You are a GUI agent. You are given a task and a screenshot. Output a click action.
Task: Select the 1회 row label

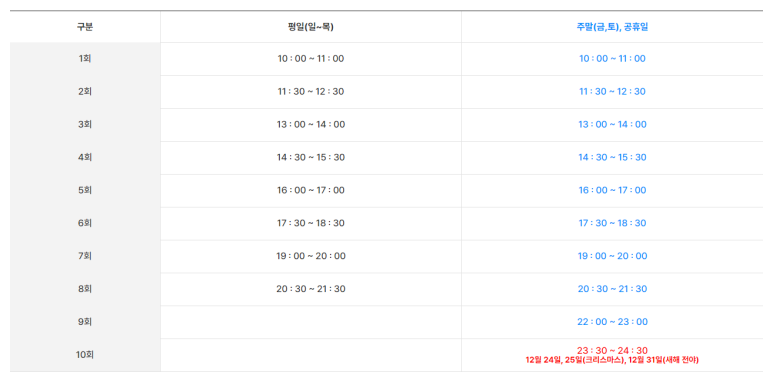85,59
